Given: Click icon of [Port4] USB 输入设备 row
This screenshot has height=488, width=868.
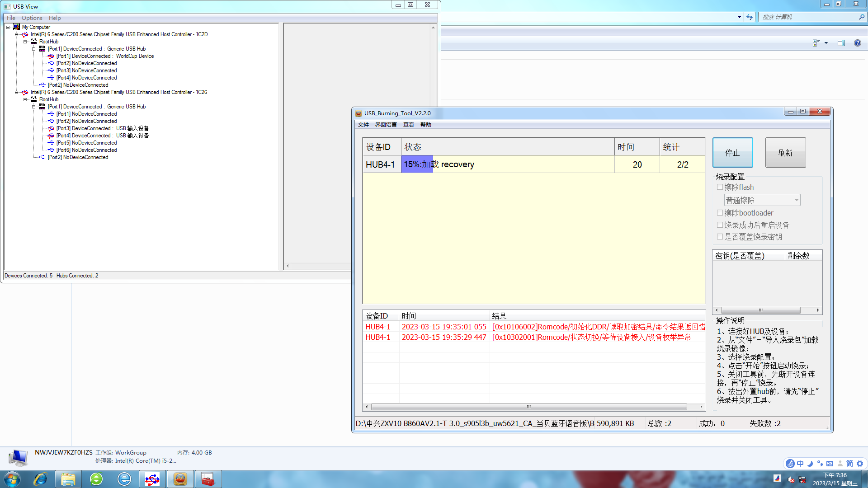Looking at the screenshot, I should click(51, 136).
